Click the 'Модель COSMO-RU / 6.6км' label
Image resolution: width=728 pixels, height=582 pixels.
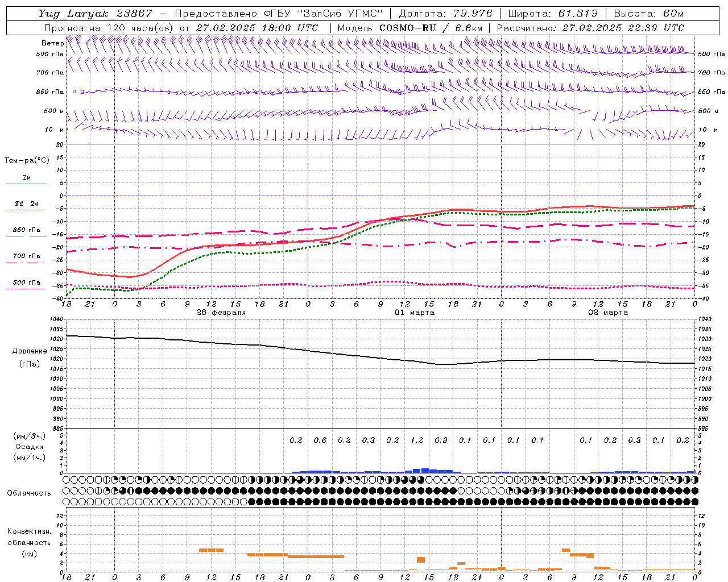tap(409, 28)
